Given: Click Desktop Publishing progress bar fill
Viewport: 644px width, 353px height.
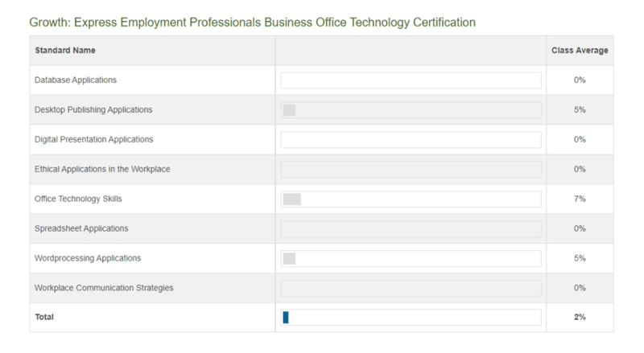Looking at the screenshot, I should (x=289, y=110).
